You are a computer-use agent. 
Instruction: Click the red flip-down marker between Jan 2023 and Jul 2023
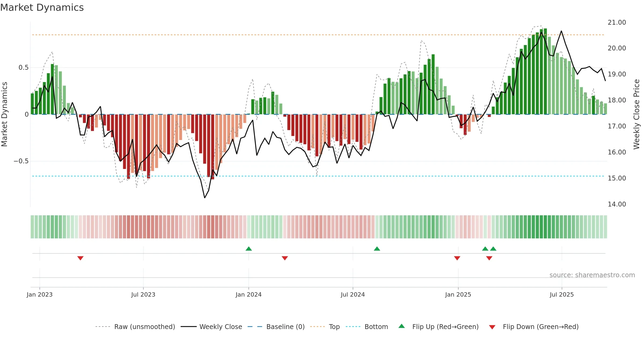(80, 258)
